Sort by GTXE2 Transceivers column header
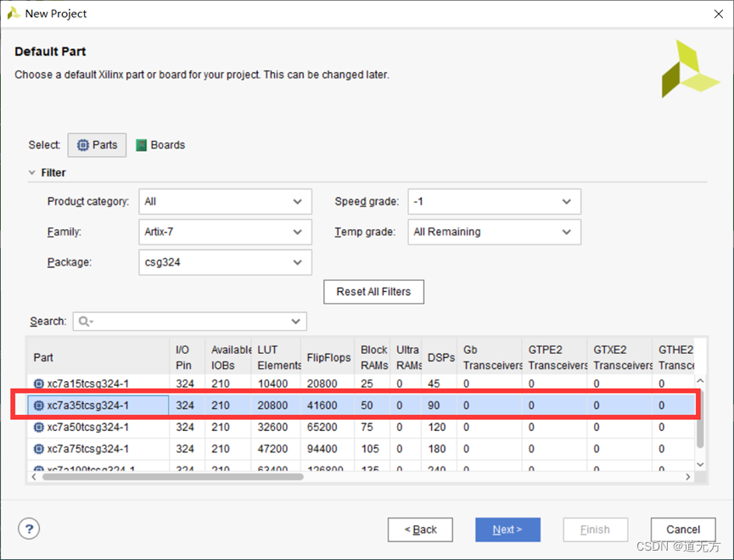The image size is (734, 560). coord(619,357)
